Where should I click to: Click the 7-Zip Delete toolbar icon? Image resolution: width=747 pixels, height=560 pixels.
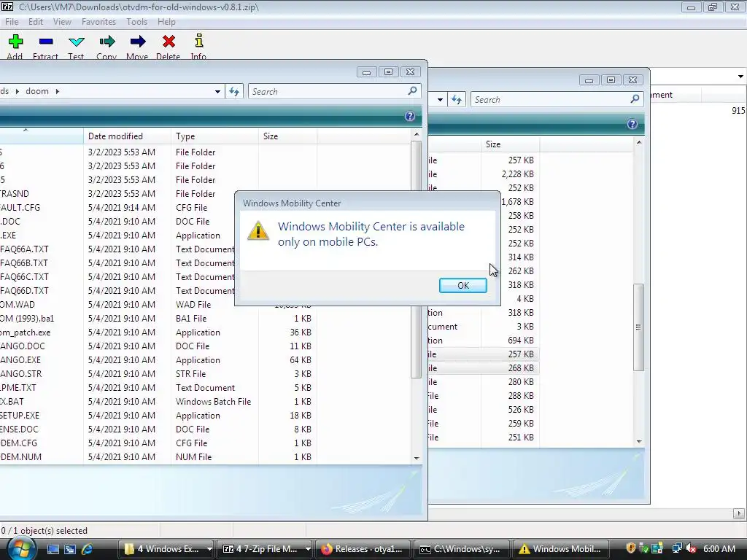click(x=169, y=42)
